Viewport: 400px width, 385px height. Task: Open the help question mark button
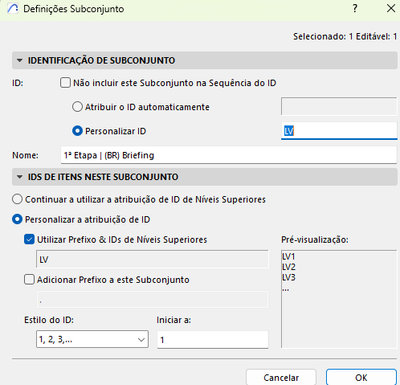(355, 8)
